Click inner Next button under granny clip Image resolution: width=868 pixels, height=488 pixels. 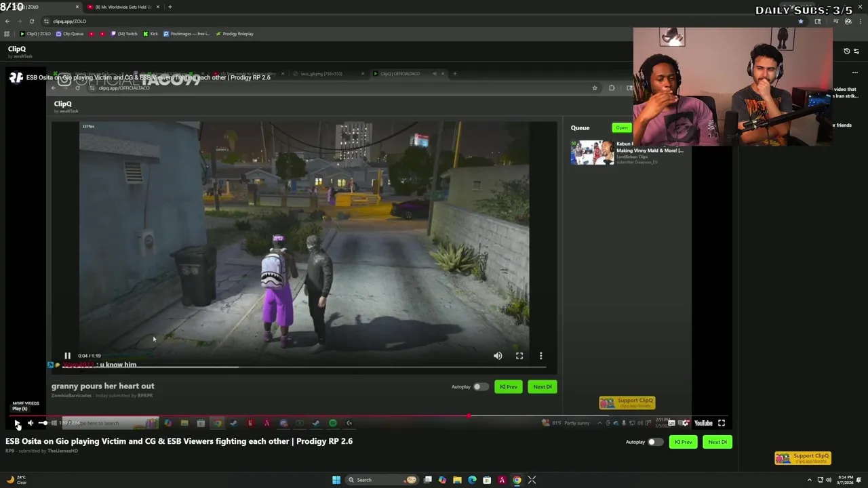542,387
